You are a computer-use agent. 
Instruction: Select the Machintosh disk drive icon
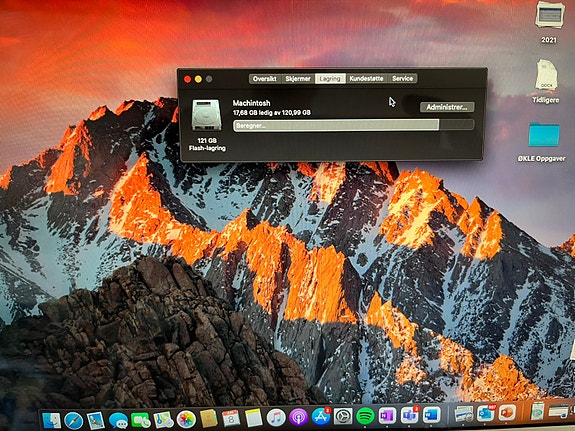[x=206, y=115]
